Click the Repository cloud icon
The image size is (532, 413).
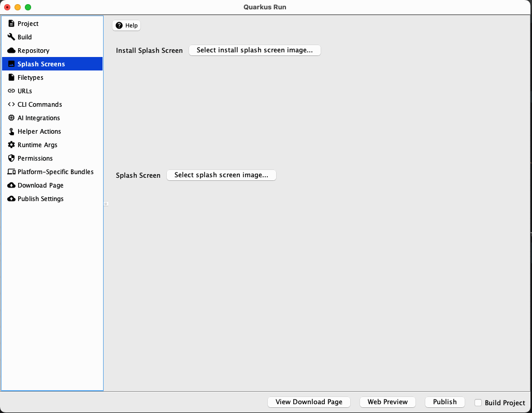click(11, 51)
